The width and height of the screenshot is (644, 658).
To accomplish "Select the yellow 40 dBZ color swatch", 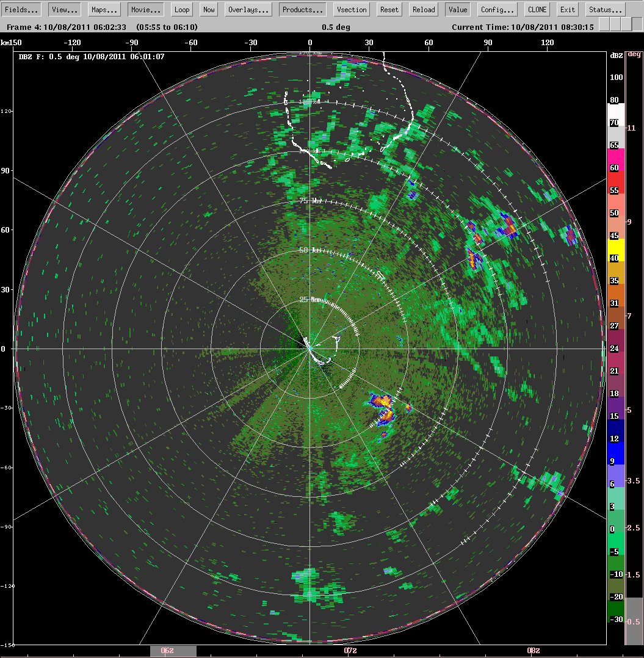I will 615,250.
